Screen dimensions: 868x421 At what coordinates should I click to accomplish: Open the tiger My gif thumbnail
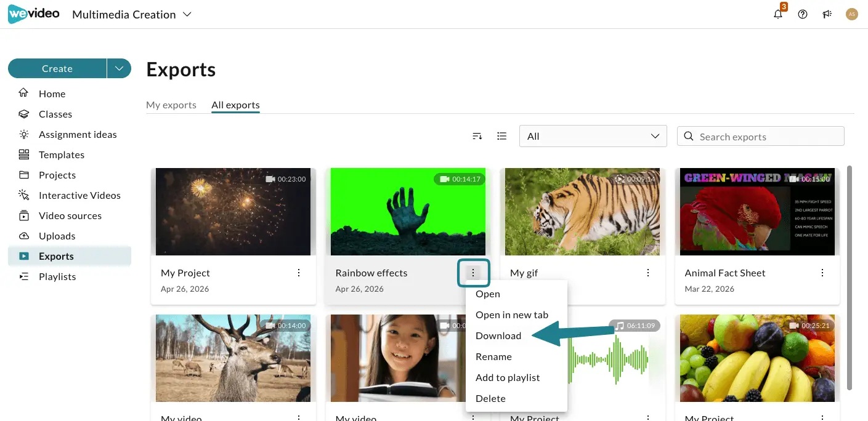coord(583,212)
